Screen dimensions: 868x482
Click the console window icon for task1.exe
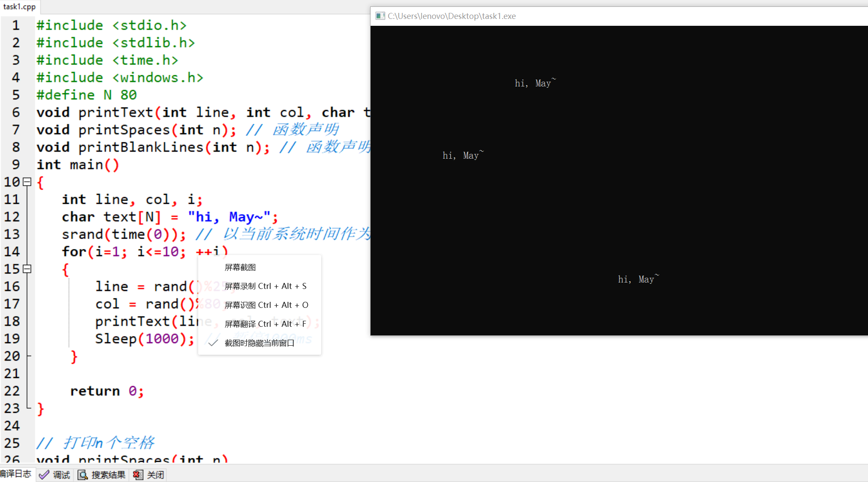tap(380, 16)
